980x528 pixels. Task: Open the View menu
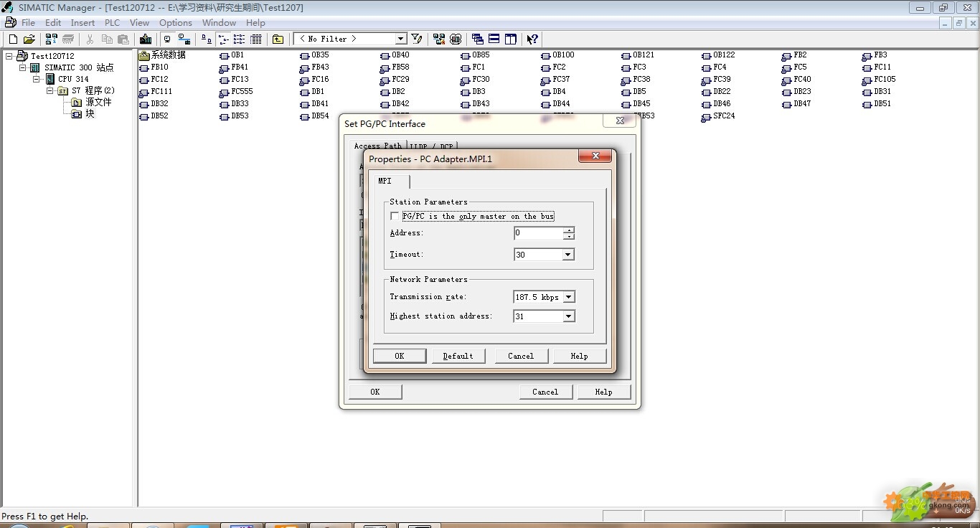click(x=139, y=23)
